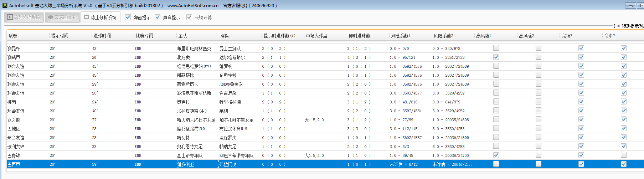Sort by the 即时进球数 column header
This screenshot has width=644, height=179.
359,36
